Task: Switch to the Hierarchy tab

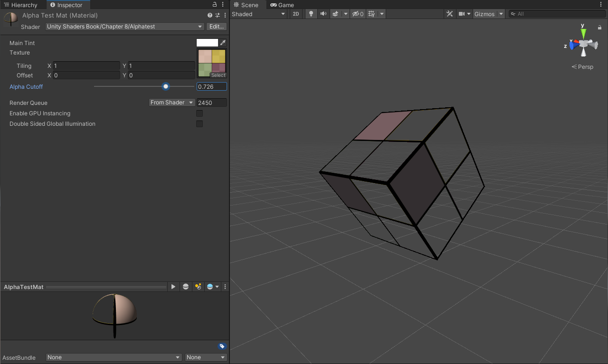Action: [x=21, y=5]
